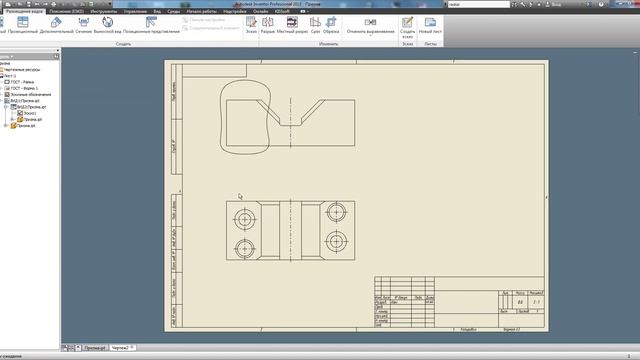Select the Обрезка crop tool
This screenshot has height=360, width=640.
[x=331, y=25]
